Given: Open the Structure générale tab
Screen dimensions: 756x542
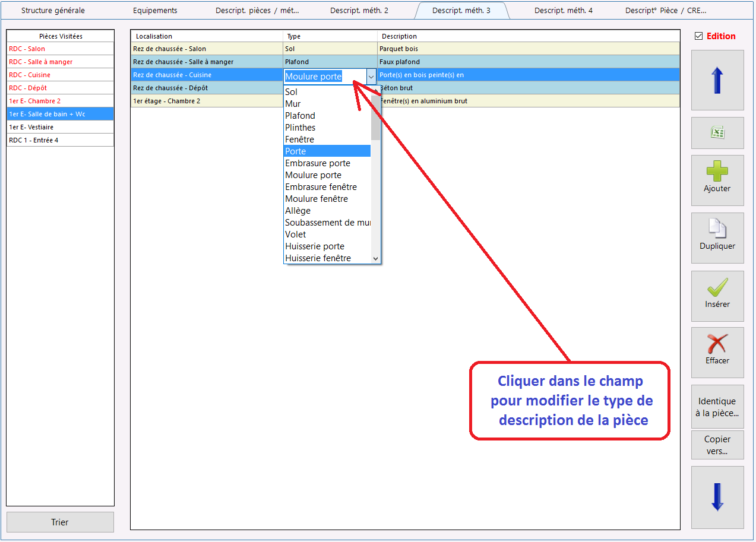Looking at the screenshot, I should [53, 11].
